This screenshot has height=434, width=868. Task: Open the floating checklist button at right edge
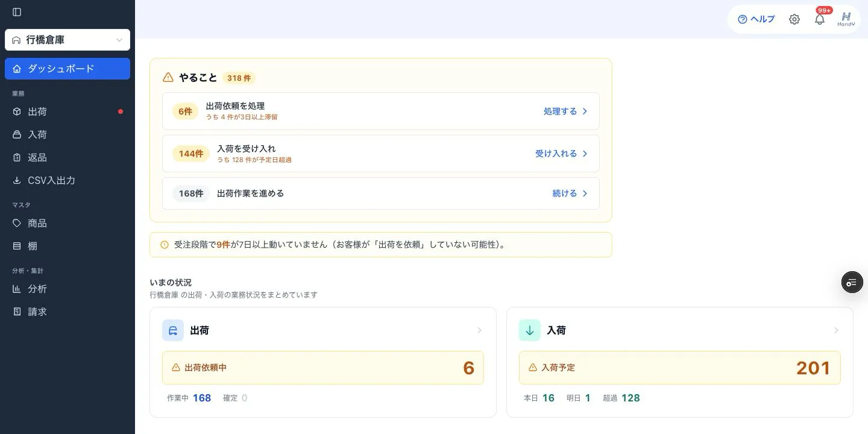852,282
